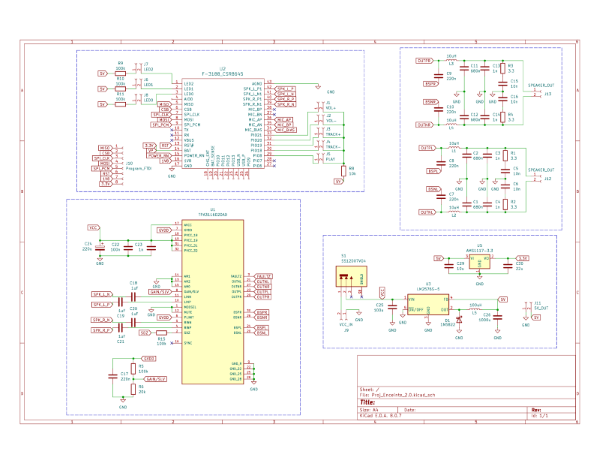Select the J1 VOL+ button connector
The image size is (600, 464).
[319, 107]
